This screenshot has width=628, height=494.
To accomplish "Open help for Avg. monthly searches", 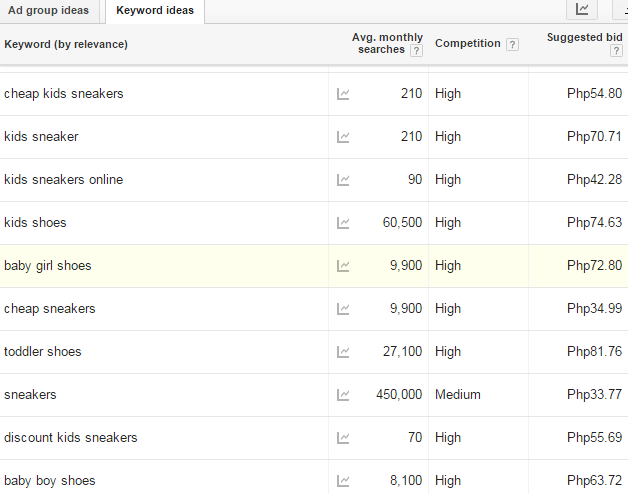I will coord(417,50).
